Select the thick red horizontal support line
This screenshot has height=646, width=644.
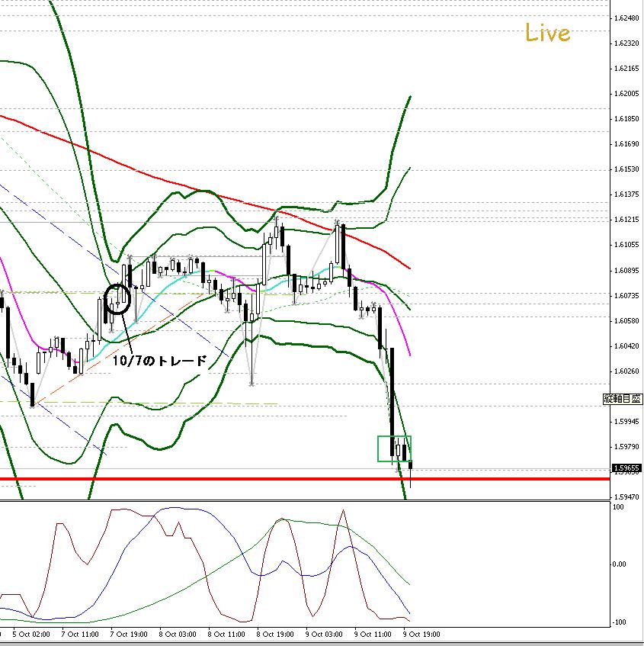point(305,479)
